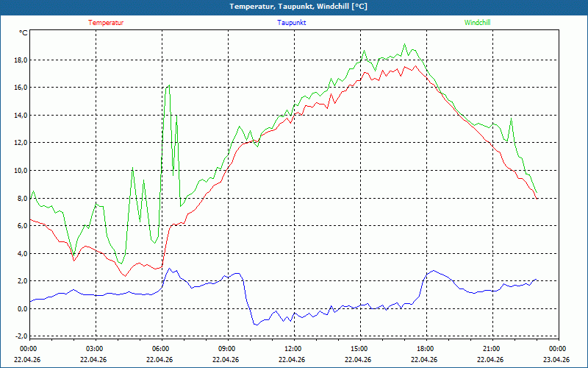Select the 18,0 y-axis value label
Viewport: 588px width, 368px height.
click(x=20, y=60)
